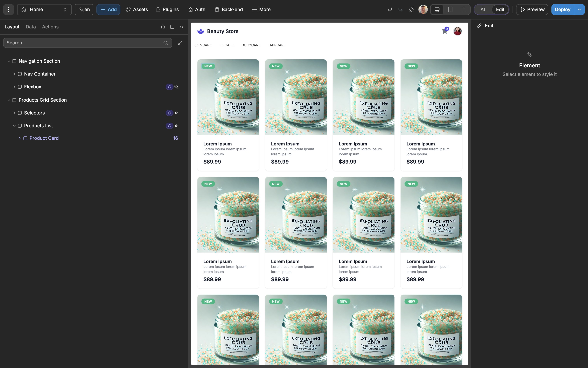This screenshot has width=588, height=368.
Task: Click the Selectors plug icon
Action: 176,113
